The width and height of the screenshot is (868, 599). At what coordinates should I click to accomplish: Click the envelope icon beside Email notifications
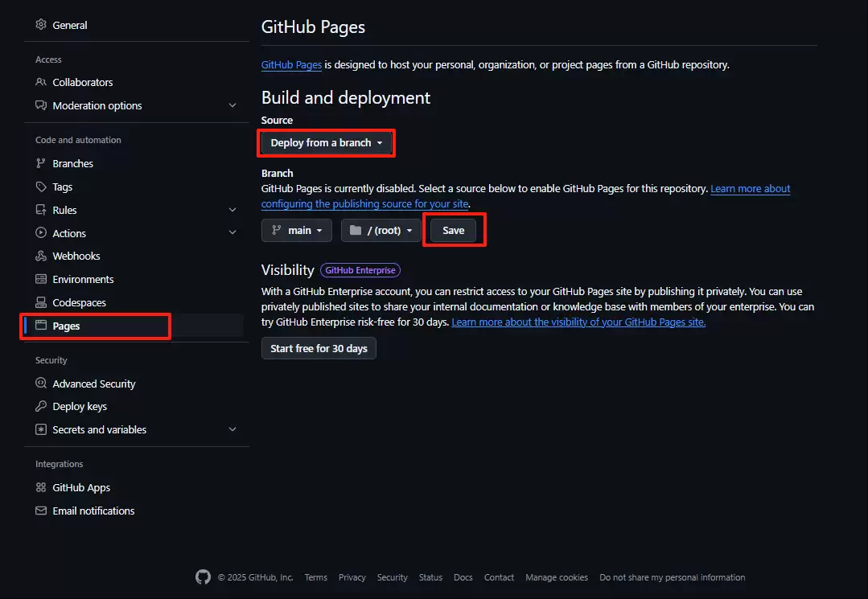tap(41, 511)
